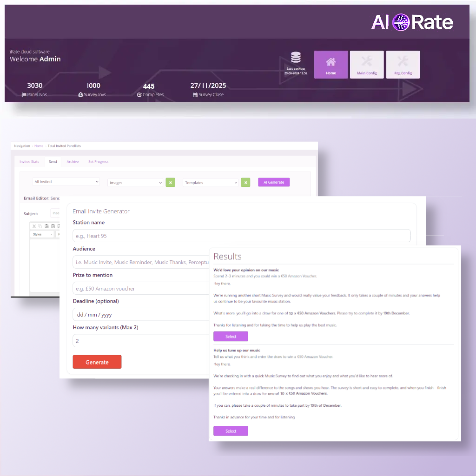
Task: Click the red Generate button
Action: (x=97, y=362)
